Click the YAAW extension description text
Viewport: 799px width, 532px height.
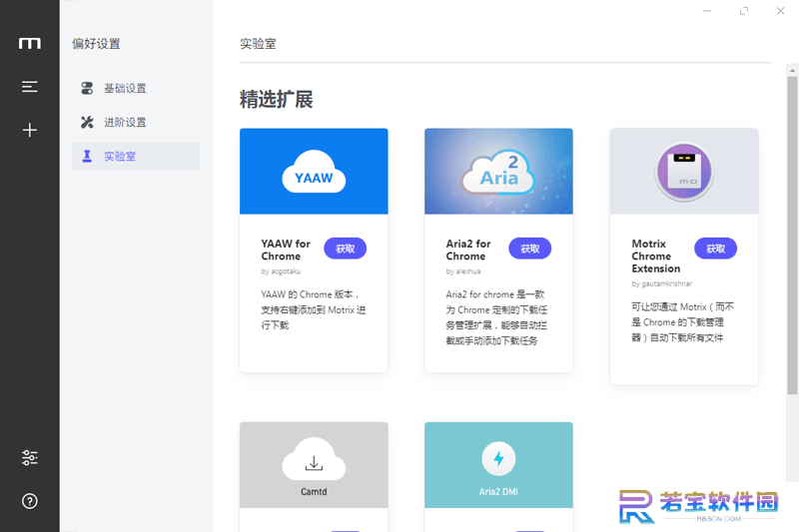pos(314,309)
